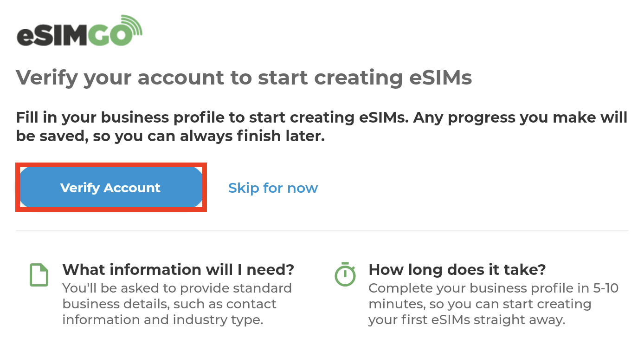Click the dark 'eSIM' letters in the logo
The width and height of the screenshot is (644, 352).
pos(52,37)
